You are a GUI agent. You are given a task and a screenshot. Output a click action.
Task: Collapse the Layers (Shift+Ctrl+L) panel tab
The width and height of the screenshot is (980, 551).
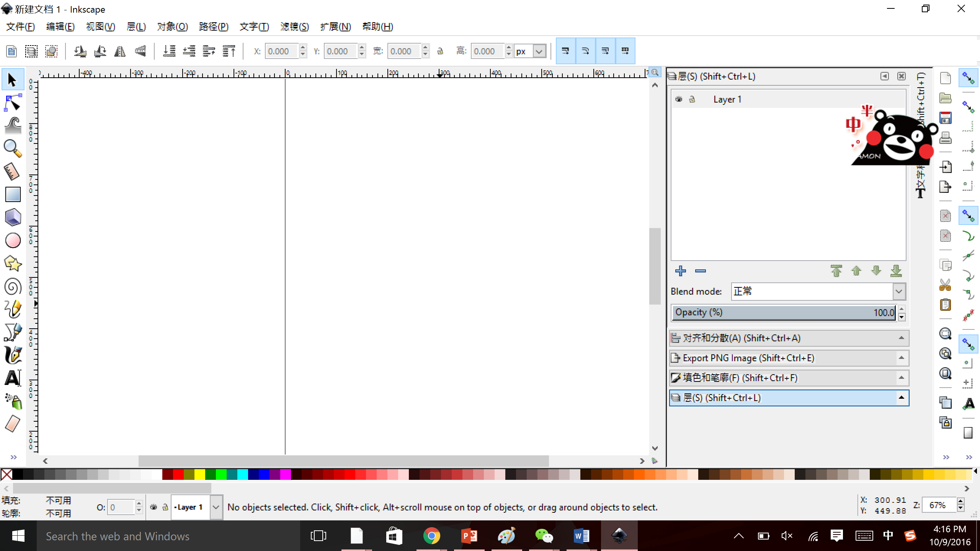[x=789, y=398]
